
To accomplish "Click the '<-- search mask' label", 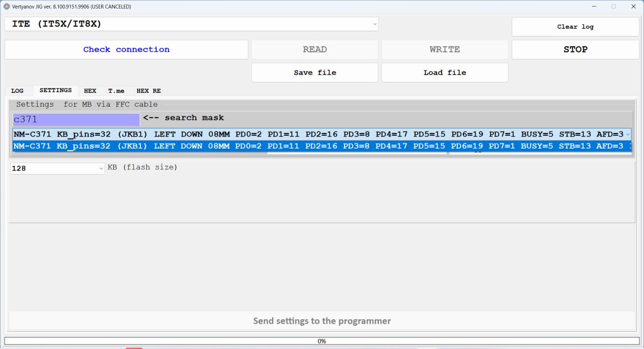I will [184, 118].
